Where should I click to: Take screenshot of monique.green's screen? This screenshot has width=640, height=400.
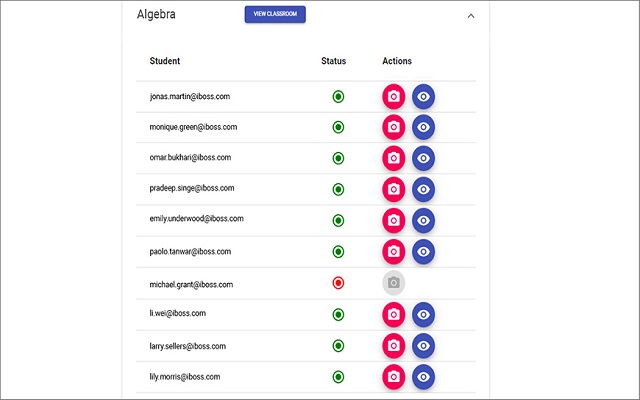[x=393, y=128]
